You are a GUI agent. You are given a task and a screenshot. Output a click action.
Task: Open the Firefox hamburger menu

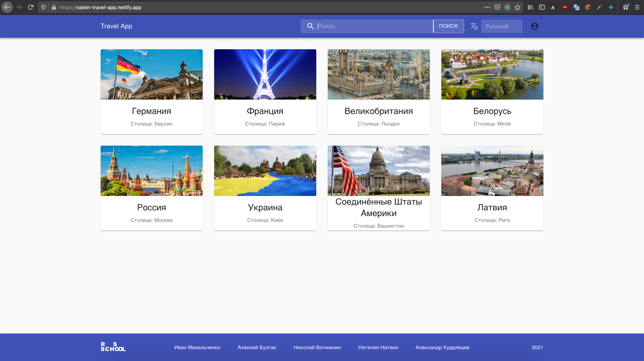coord(637,7)
